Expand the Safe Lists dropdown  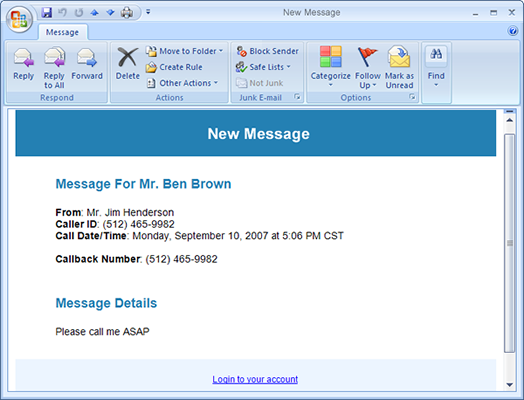tap(263, 67)
